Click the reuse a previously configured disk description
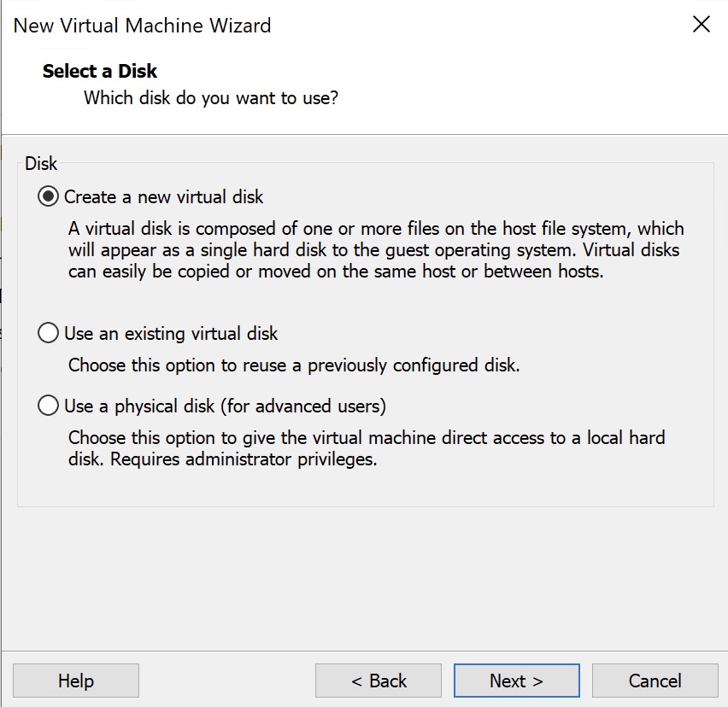Image resolution: width=728 pixels, height=707 pixels. coord(293,365)
